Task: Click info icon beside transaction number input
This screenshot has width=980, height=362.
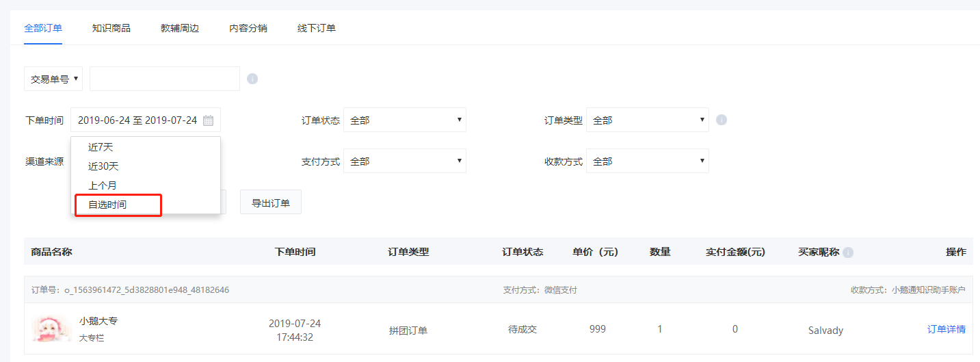Action: (252, 79)
